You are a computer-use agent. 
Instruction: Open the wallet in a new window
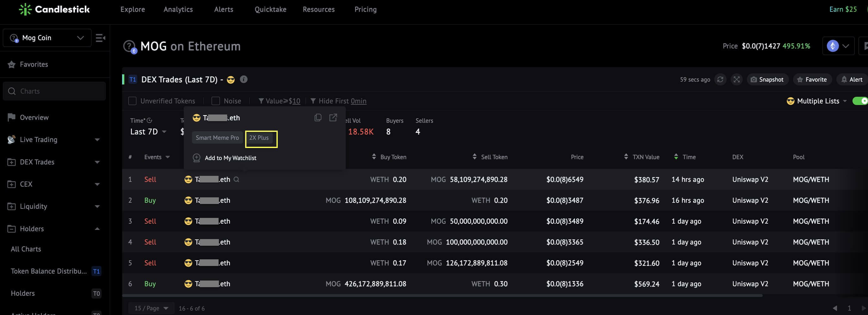[333, 118]
